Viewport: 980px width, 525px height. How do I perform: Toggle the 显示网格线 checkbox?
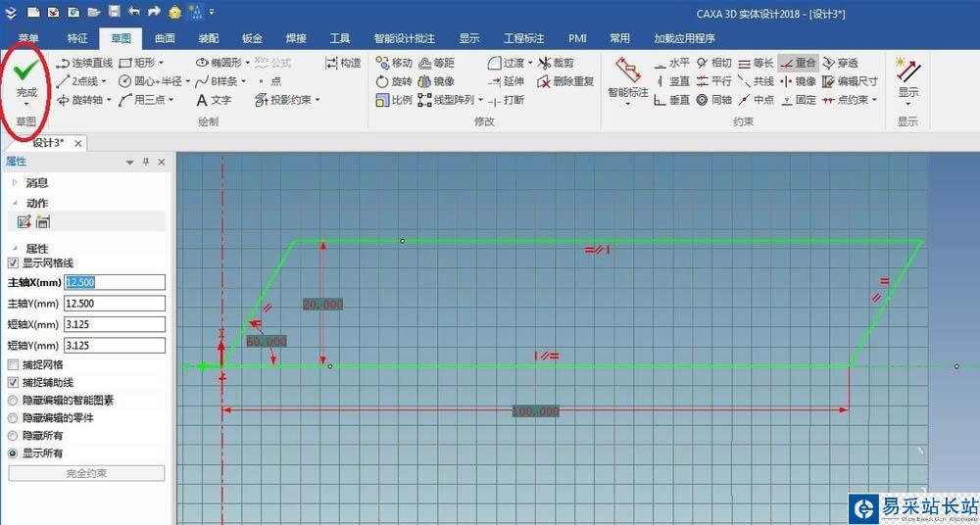tap(13, 263)
